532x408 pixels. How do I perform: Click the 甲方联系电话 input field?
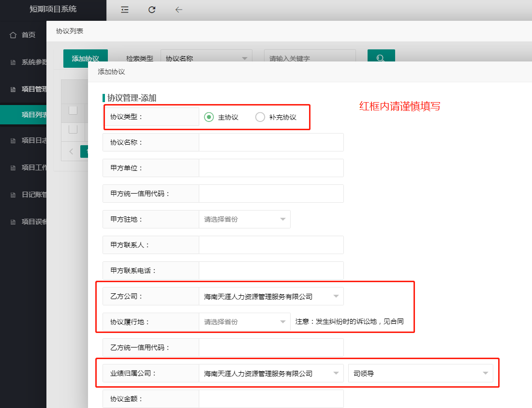(271, 271)
